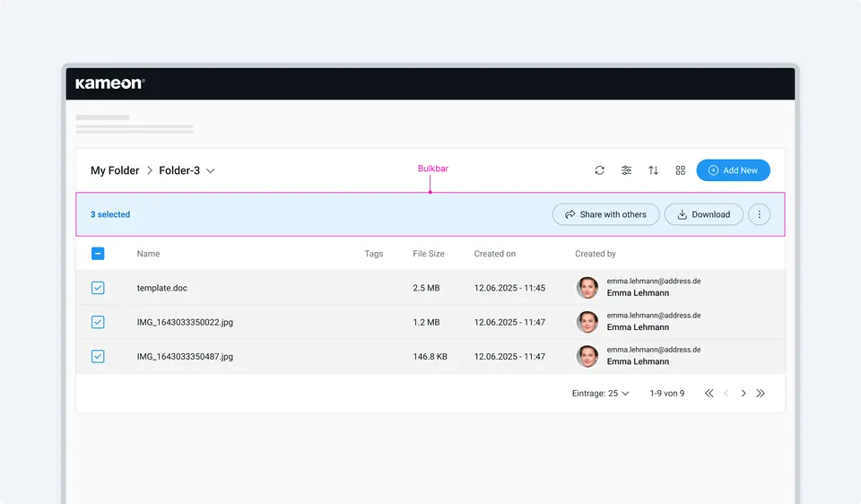This screenshot has height=504, width=861.
Task: Click the refresh icon in the toolbar
Action: coord(600,170)
